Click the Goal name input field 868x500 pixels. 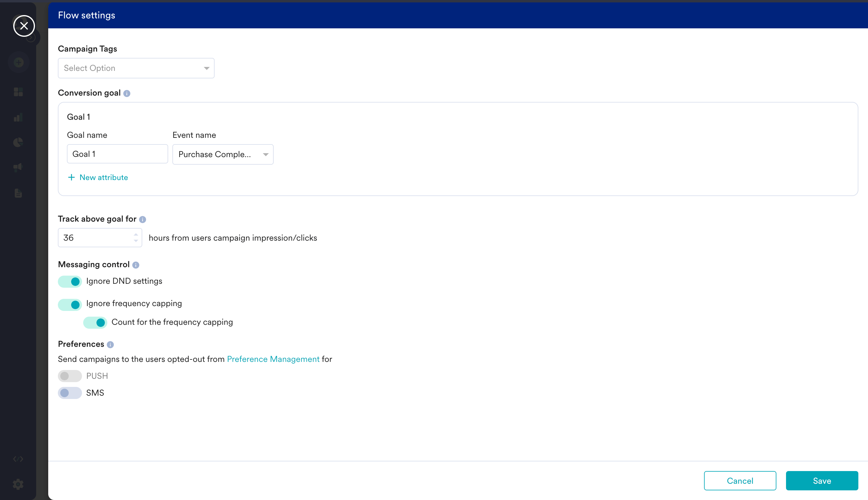point(117,154)
